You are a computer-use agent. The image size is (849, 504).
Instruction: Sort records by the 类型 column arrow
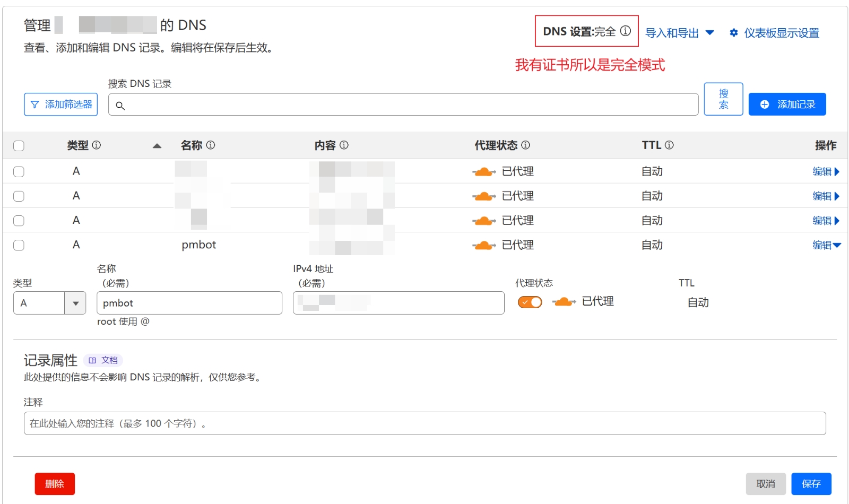coord(157,146)
